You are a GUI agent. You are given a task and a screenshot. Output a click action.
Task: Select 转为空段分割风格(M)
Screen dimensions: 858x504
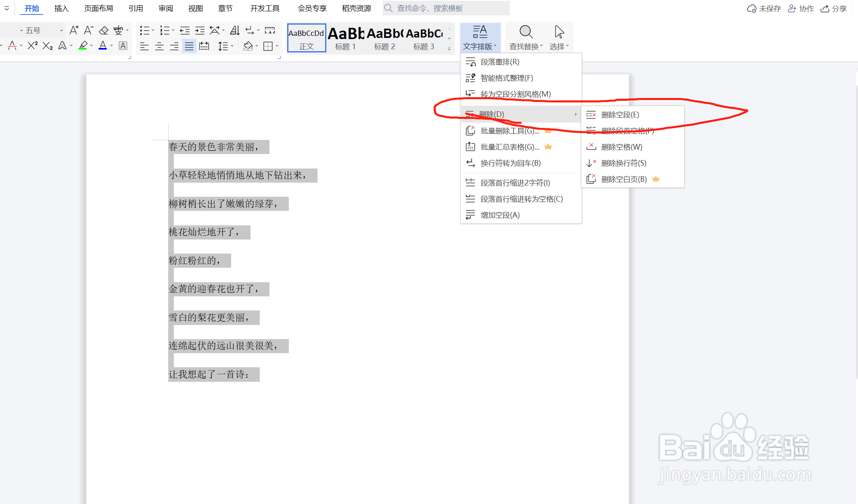[521, 94]
